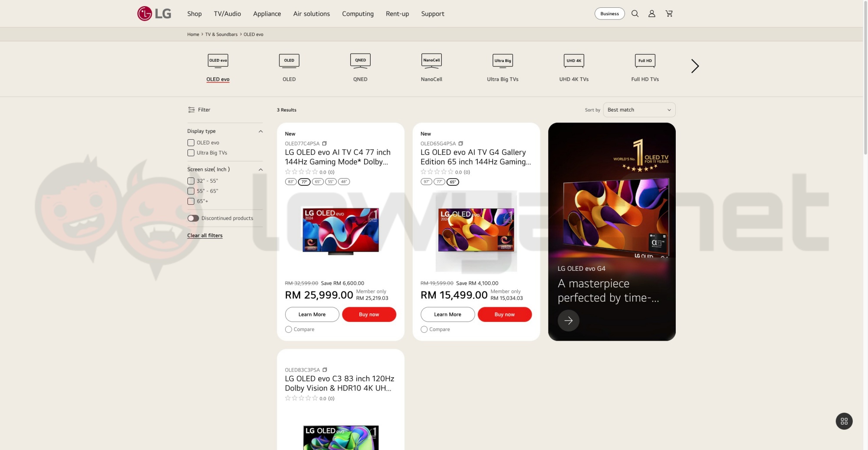Viewport: 868px width, 450px height.
Task: Select the Full HD TVs category icon
Action: [645, 61]
